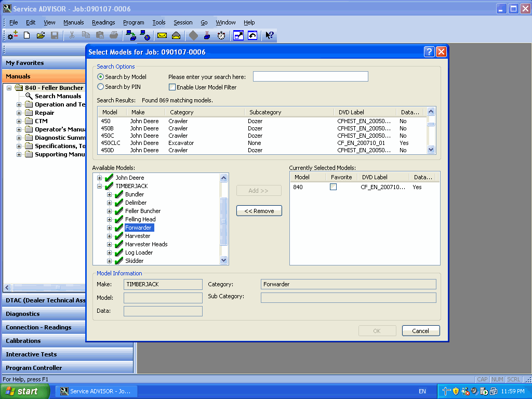
Task: Click the New Document toolbar icon
Action: (26, 35)
